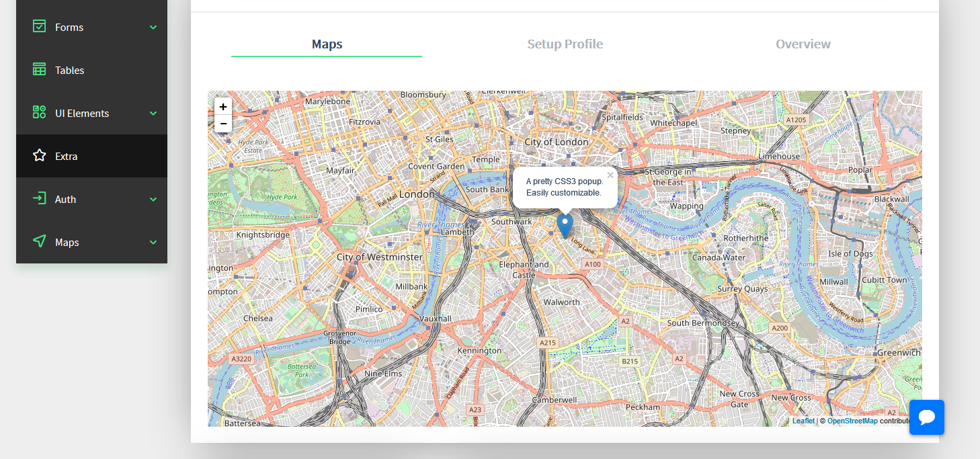Open the Auth menu item
This screenshot has width=980, height=459.
click(91, 199)
